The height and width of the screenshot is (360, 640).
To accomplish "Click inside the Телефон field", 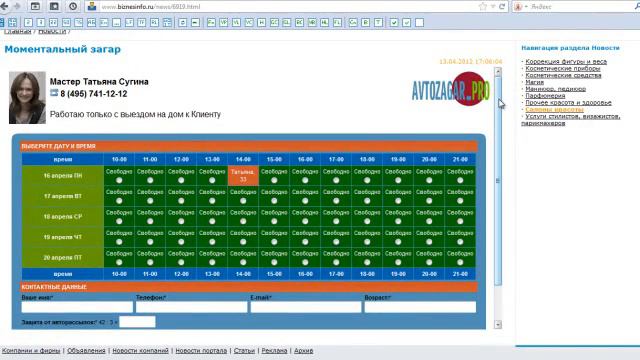I will [x=191, y=307].
